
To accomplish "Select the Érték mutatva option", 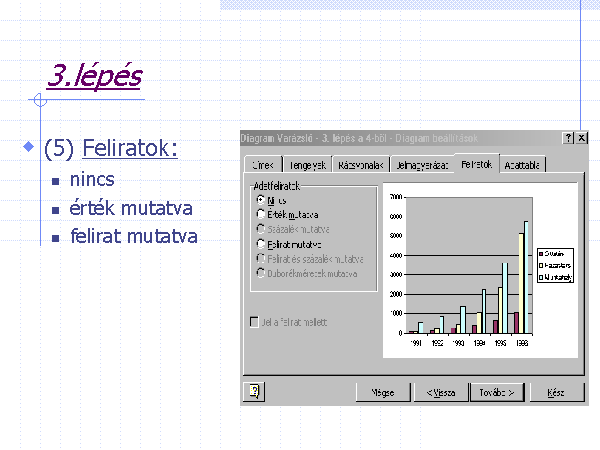I will [262, 214].
